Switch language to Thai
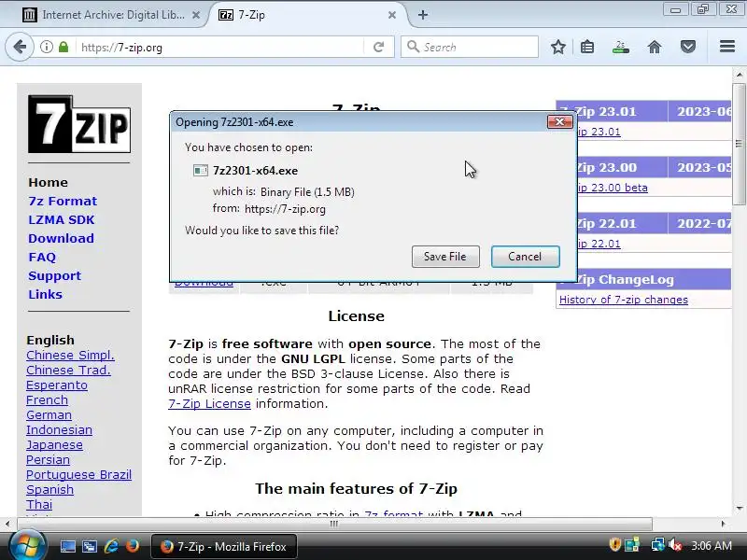 [x=39, y=505]
